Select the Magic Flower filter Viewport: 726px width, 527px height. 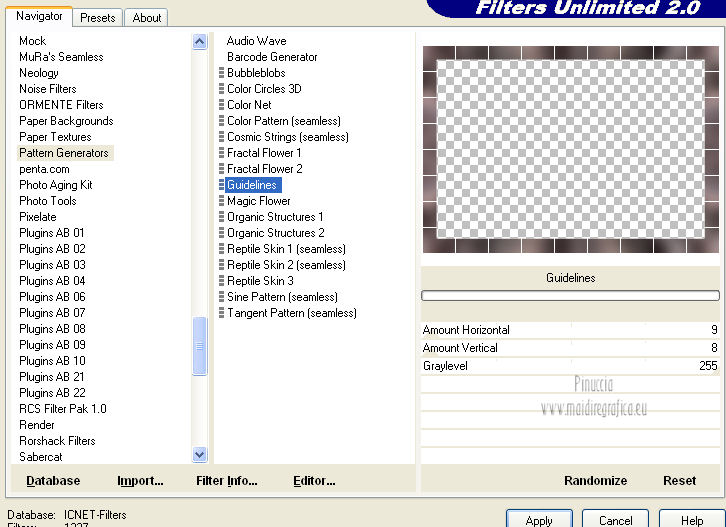tap(258, 201)
